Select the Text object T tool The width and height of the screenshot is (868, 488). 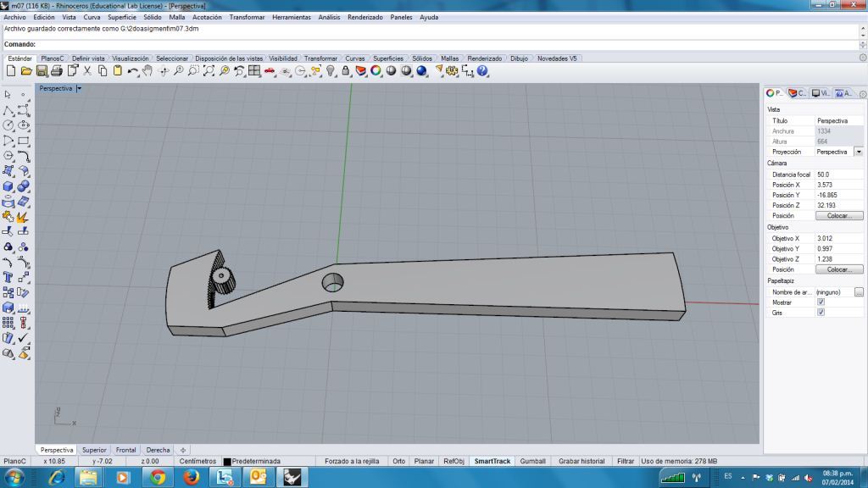[8, 277]
